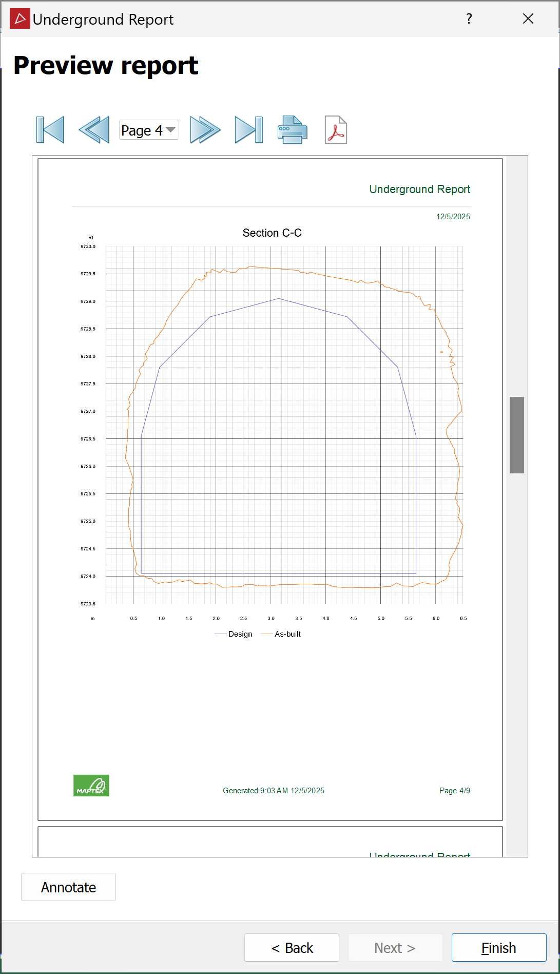This screenshot has width=560, height=974.
Task: Close the Underground Report dialog
Action: point(528,19)
